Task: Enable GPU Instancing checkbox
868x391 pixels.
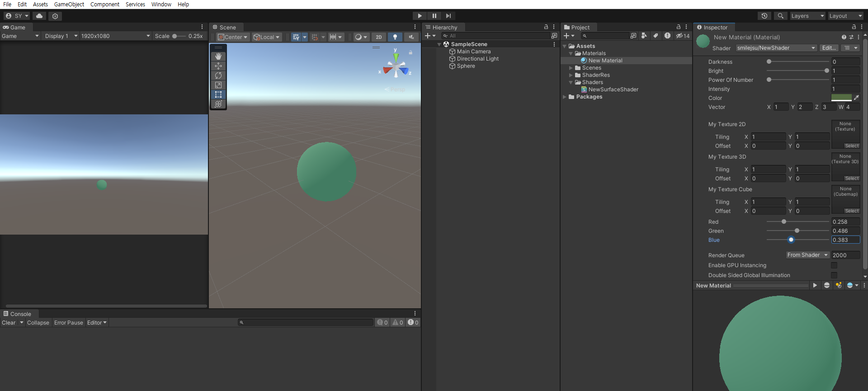Action: coord(834,265)
